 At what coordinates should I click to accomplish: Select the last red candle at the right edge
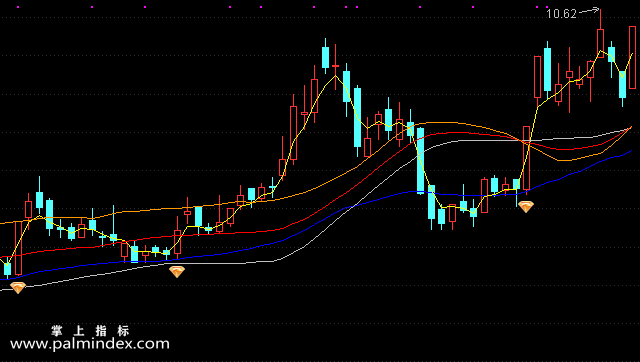632,57
